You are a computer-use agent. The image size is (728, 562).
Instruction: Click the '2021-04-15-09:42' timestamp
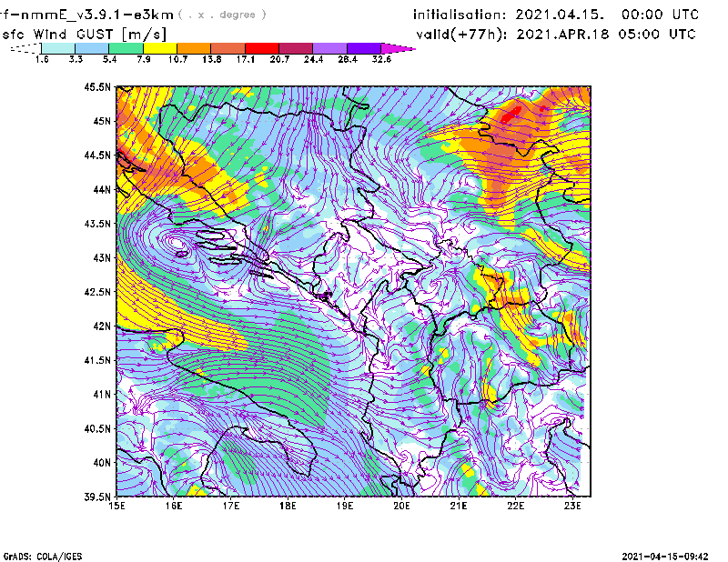point(665,557)
